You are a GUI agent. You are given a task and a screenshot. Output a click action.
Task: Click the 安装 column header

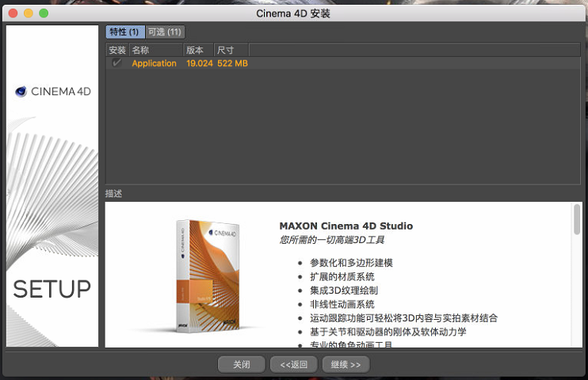pyautogui.click(x=117, y=50)
